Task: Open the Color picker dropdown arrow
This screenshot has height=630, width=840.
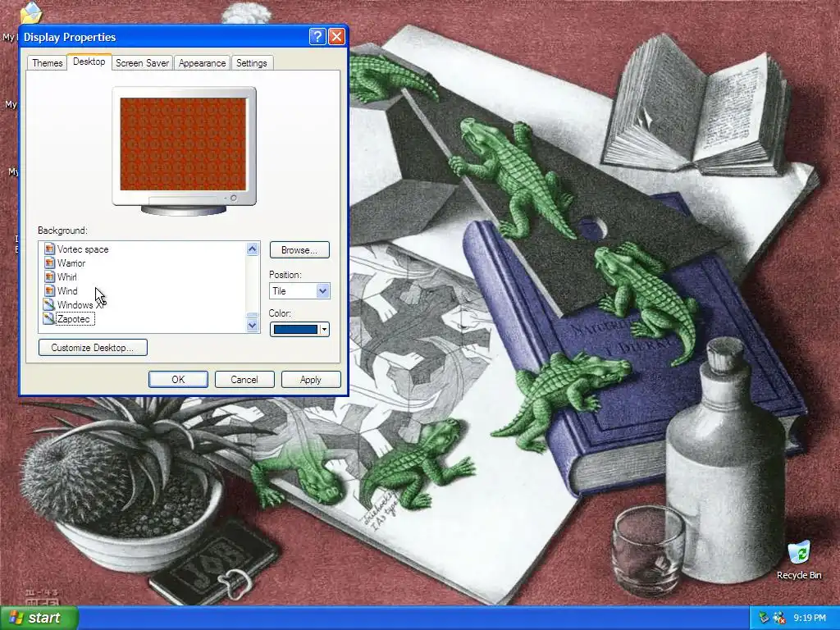Action: [324, 330]
